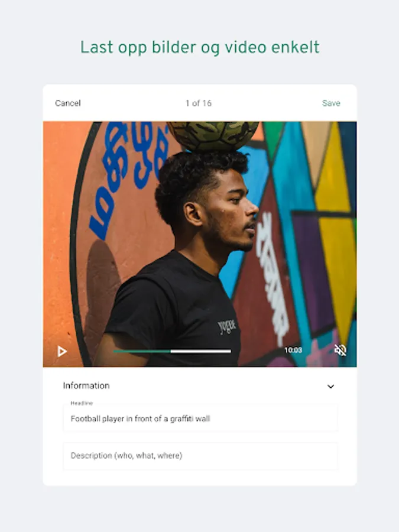The image size is (399, 532).
Task: Click the small Headline field label
Action: (82, 403)
